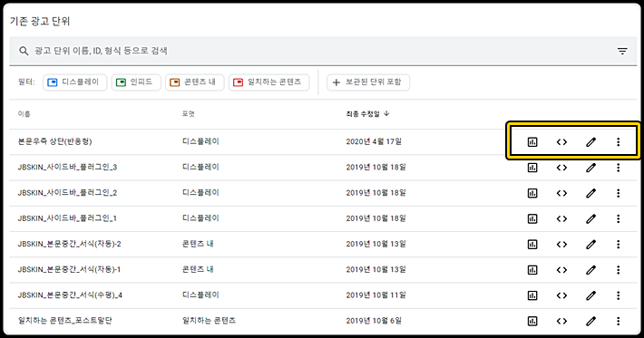Select the 일치하는 콘텐츠_포스트말단 name cell

pos(64,321)
